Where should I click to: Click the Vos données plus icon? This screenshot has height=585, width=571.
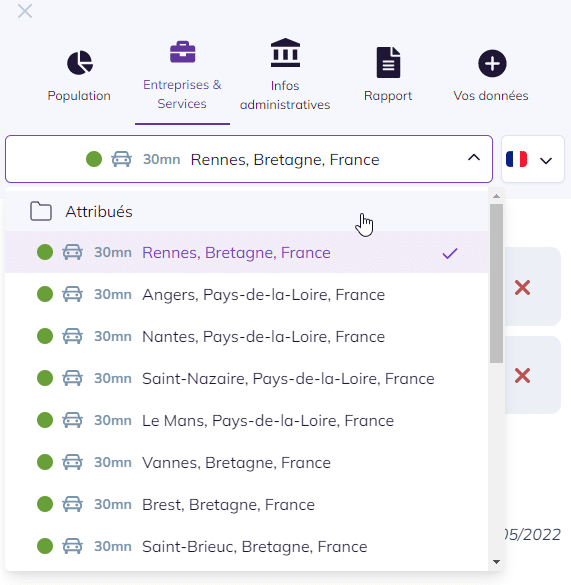point(492,63)
